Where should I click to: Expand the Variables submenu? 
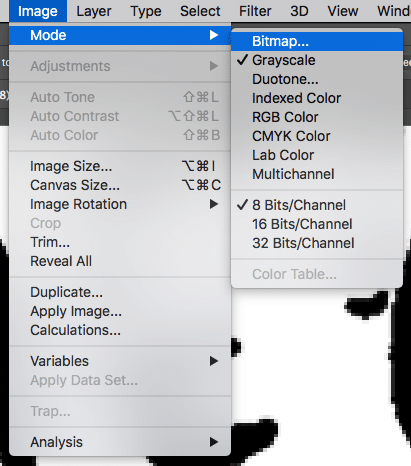coord(120,361)
